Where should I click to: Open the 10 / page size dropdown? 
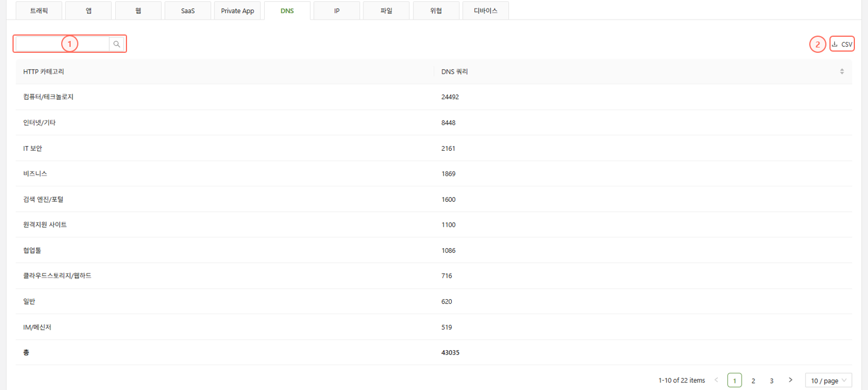(x=828, y=380)
